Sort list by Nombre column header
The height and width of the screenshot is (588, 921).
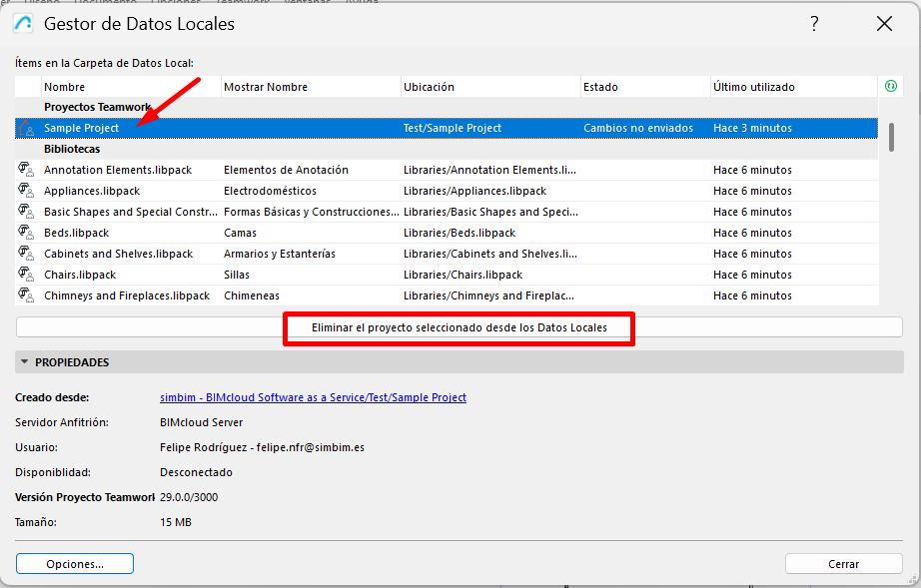131,87
